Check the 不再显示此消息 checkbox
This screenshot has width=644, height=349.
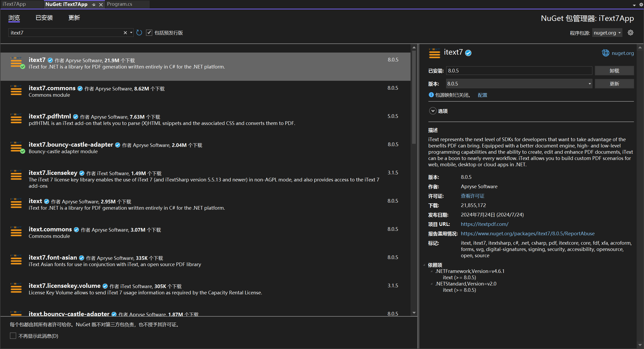click(x=13, y=336)
